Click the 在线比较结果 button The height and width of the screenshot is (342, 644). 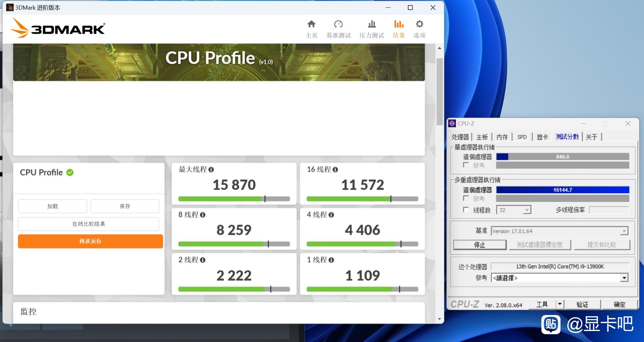[89, 224]
